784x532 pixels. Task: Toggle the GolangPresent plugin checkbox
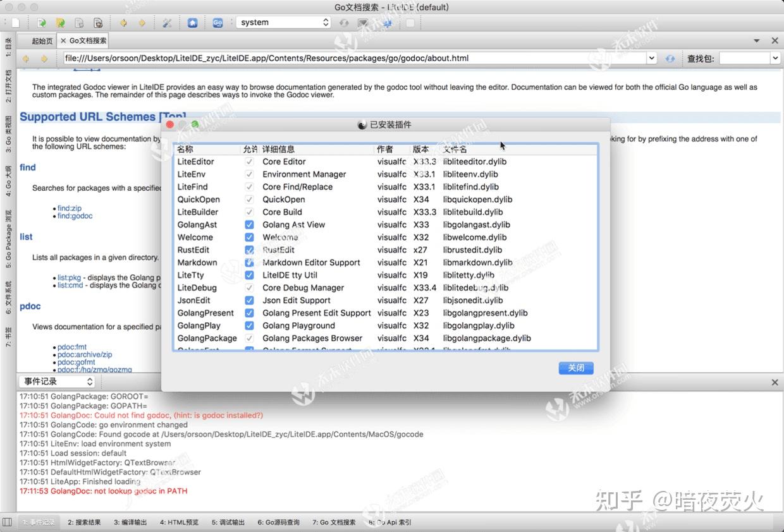click(249, 313)
